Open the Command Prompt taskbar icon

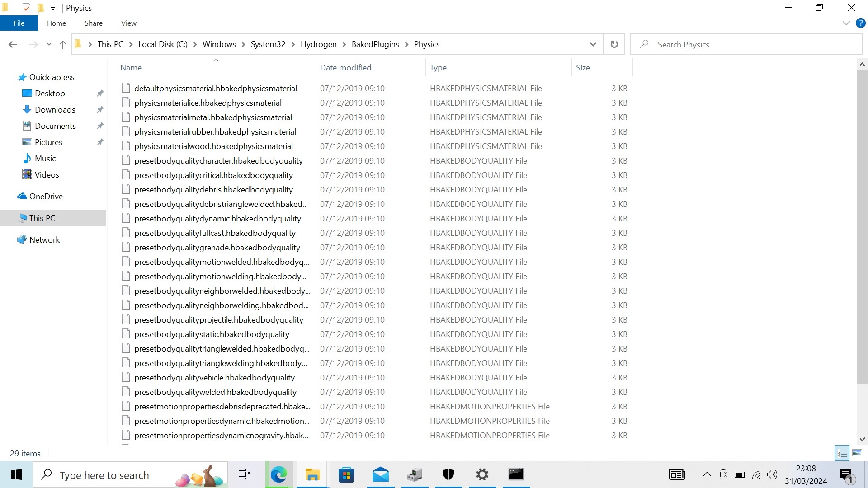point(516,474)
